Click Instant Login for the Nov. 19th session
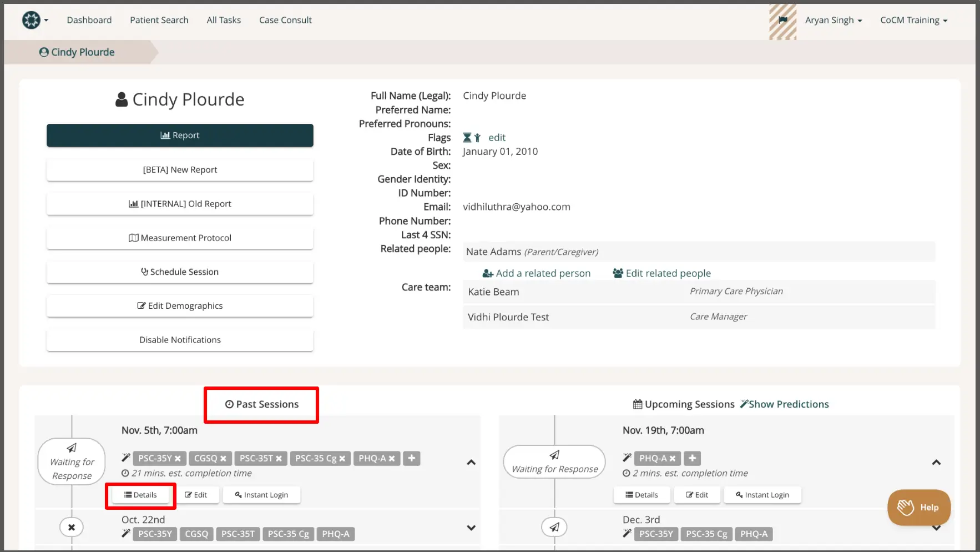The image size is (980, 552). pyautogui.click(x=762, y=495)
